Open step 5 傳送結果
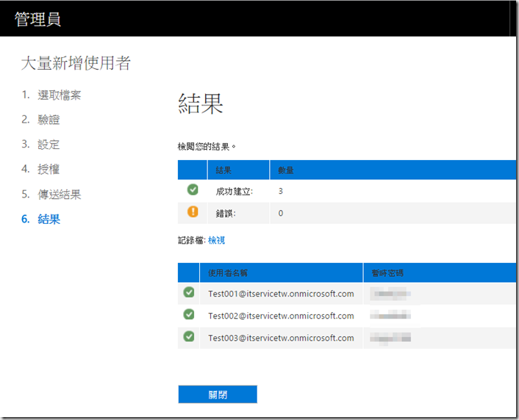Screen dimensions: 519x420 59,195
